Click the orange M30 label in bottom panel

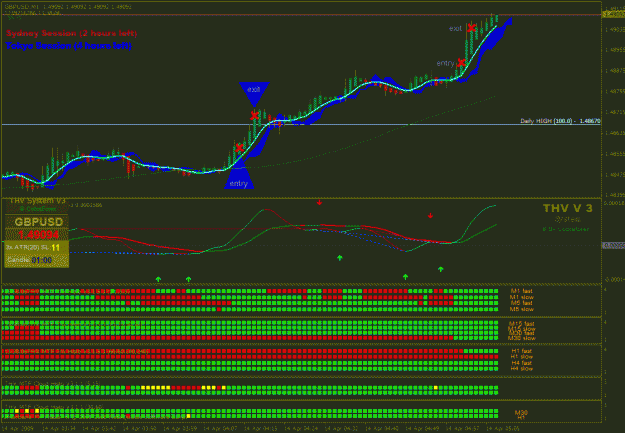tap(521, 412)
